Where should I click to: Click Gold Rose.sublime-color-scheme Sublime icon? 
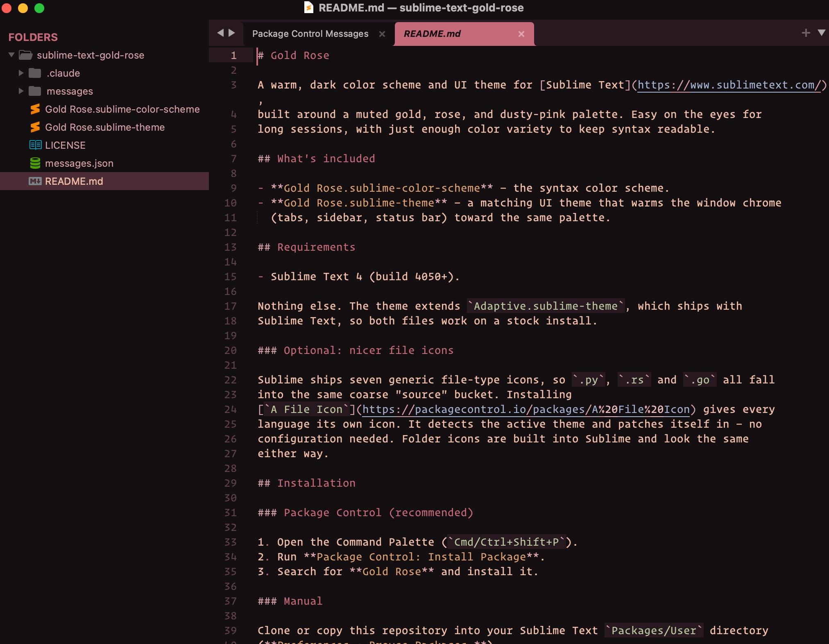[x=35, y=109]
